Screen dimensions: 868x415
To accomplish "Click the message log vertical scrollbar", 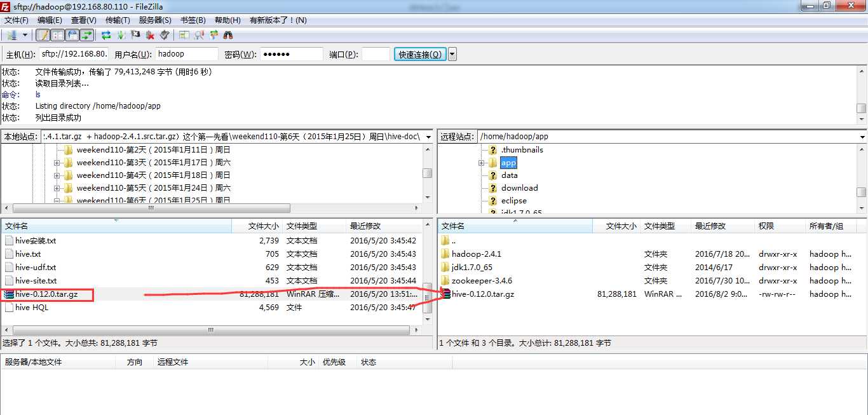I will [x=862, y=95].
